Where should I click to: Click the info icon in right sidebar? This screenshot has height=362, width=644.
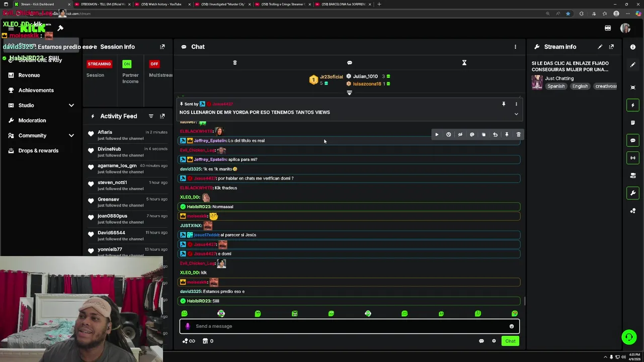[633, 47]
